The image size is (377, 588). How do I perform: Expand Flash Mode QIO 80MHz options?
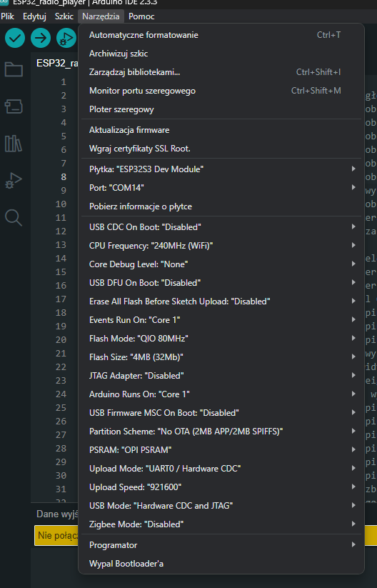coord(221,338)
